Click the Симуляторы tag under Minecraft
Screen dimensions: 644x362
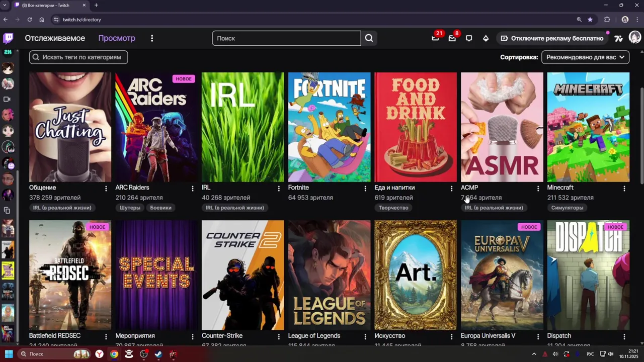click(567, 208)
